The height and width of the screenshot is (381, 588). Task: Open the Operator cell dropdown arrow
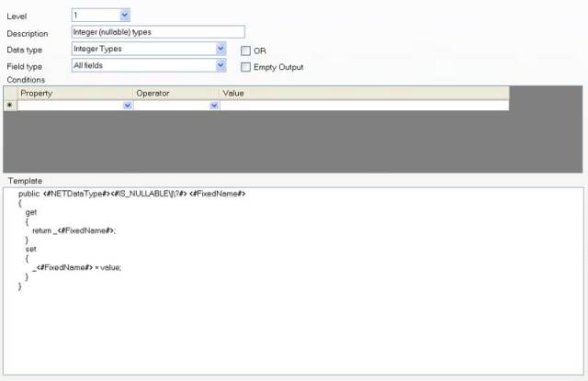pos(214,106)
